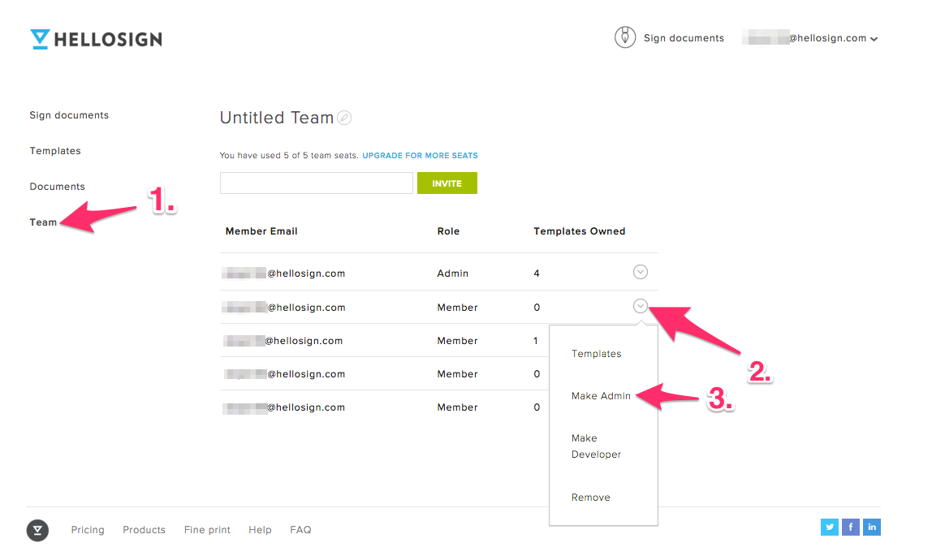Open the Help footer link
The height and width of the screenshot is (560, 932).
click(260, 530)
